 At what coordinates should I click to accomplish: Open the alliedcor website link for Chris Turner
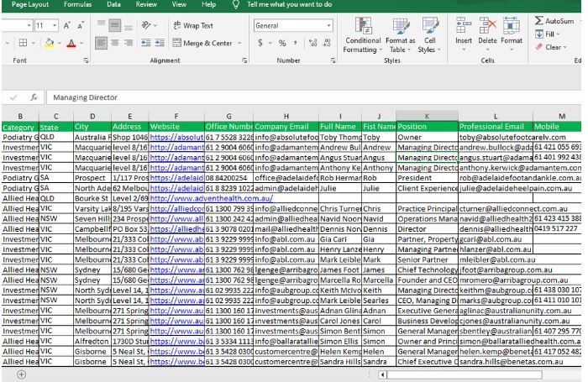click(176, 209)
